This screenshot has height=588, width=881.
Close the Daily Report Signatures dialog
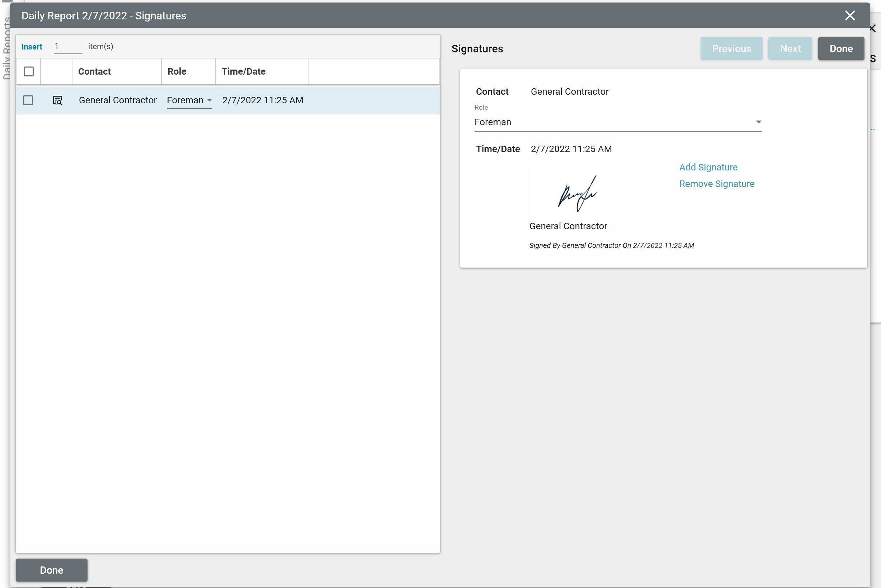pyautogui.click(x=849, y=15)
